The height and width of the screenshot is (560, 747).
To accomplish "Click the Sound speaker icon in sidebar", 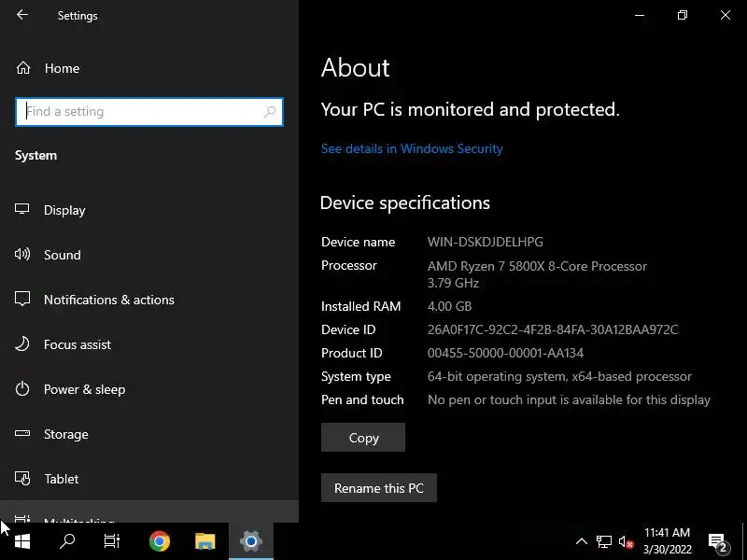I will 22,254.
